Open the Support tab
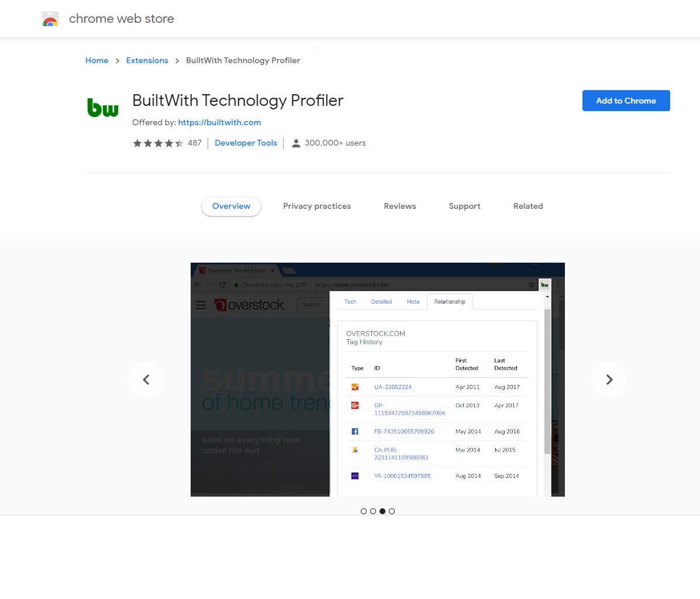 click(465, 206)
